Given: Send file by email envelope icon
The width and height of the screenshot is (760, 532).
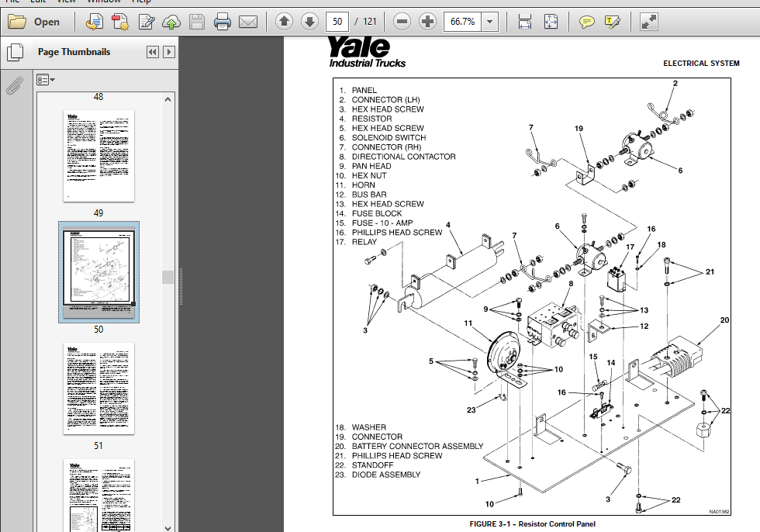Looking at the screenshot, I should [248, 22].
